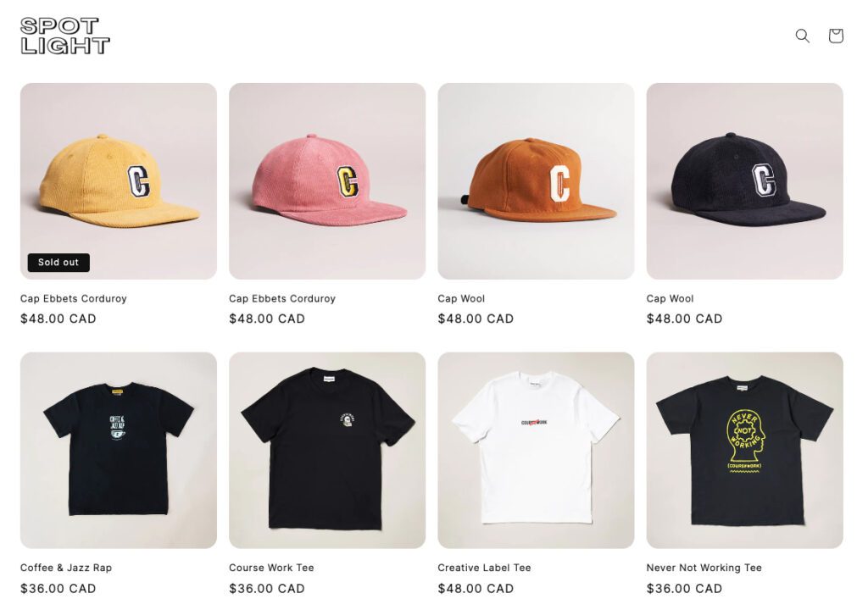Open the yellow corduroy cap image

[x=119, y=181]
